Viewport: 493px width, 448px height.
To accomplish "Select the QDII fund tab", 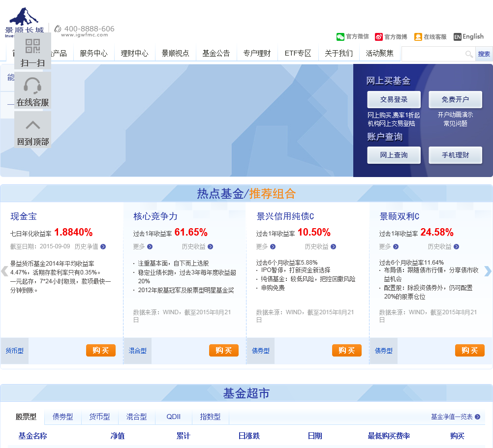I will (174, 417).
